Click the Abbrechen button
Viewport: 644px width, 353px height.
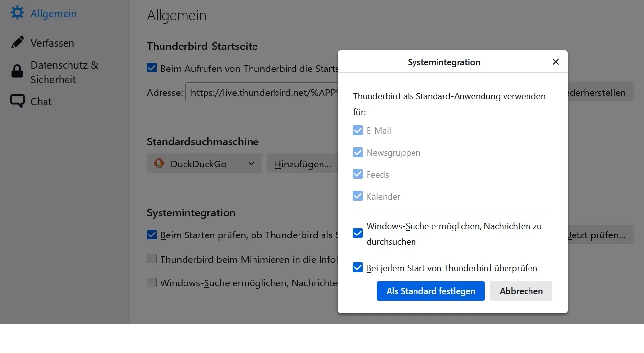(521, 291)
